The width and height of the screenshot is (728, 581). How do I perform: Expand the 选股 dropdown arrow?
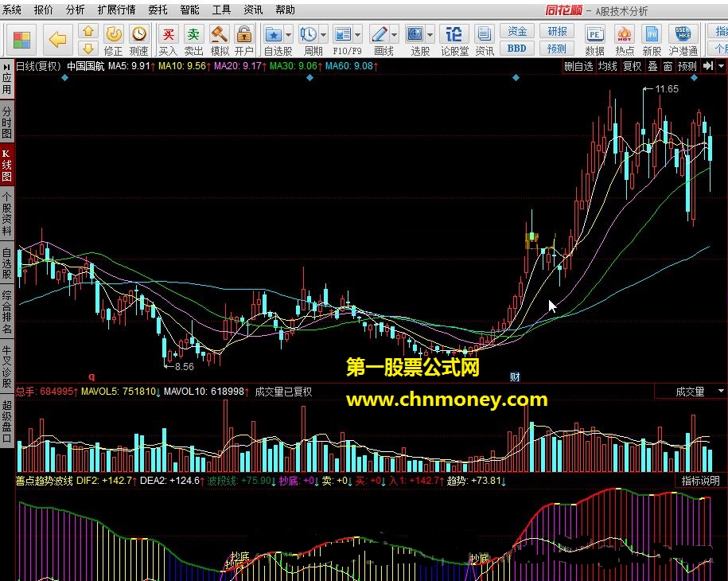tap(430, 35)
